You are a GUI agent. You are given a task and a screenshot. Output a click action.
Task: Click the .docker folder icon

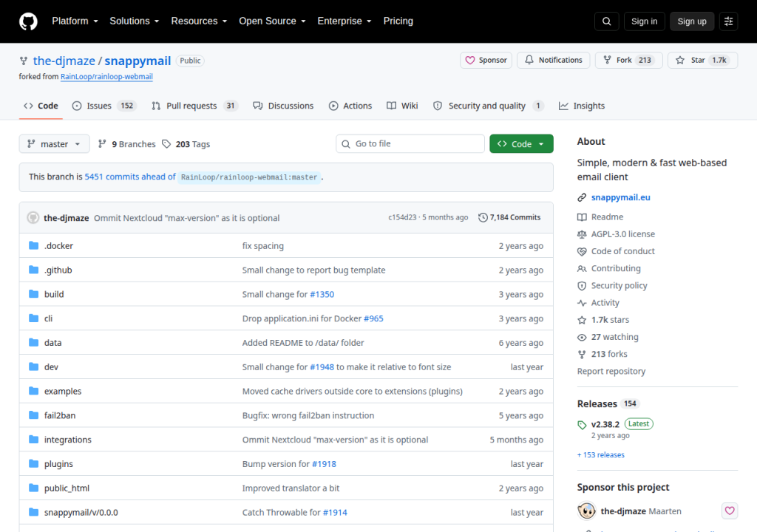point(33,246)
